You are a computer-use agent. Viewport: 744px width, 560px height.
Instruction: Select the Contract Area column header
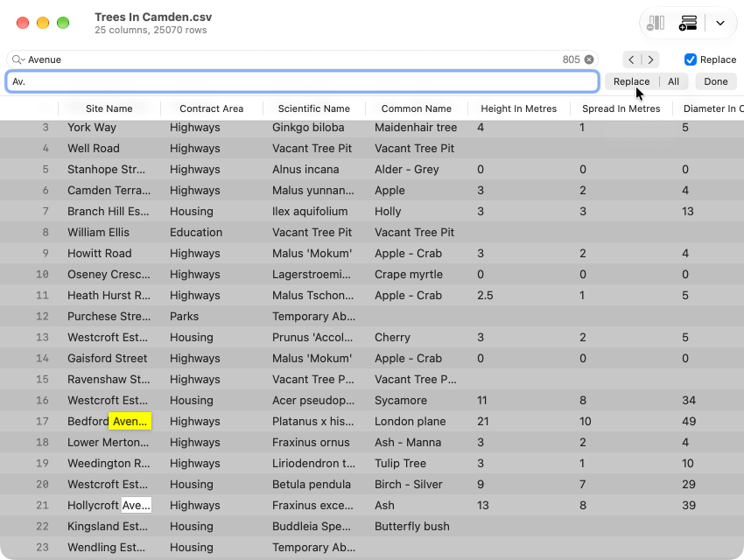pos(212,108)
